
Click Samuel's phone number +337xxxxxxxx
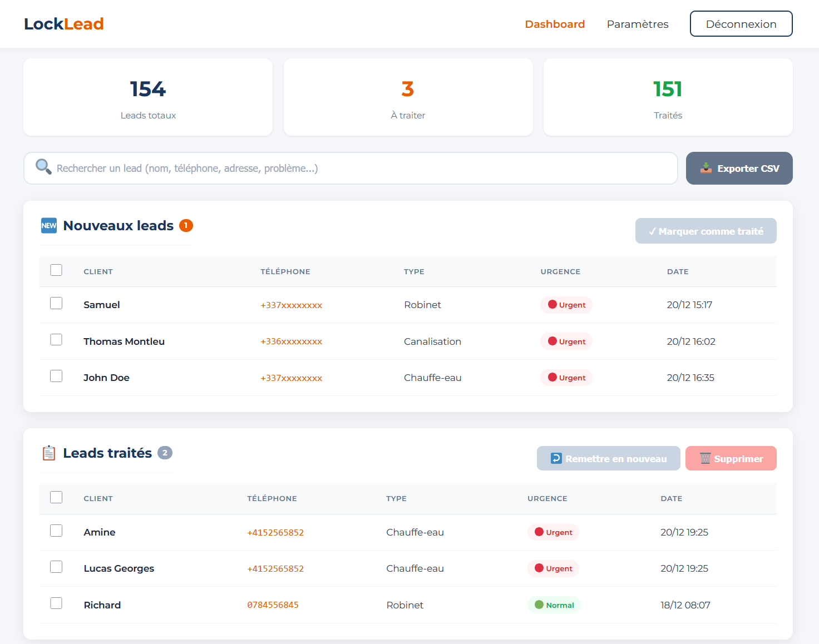[292, 305]
